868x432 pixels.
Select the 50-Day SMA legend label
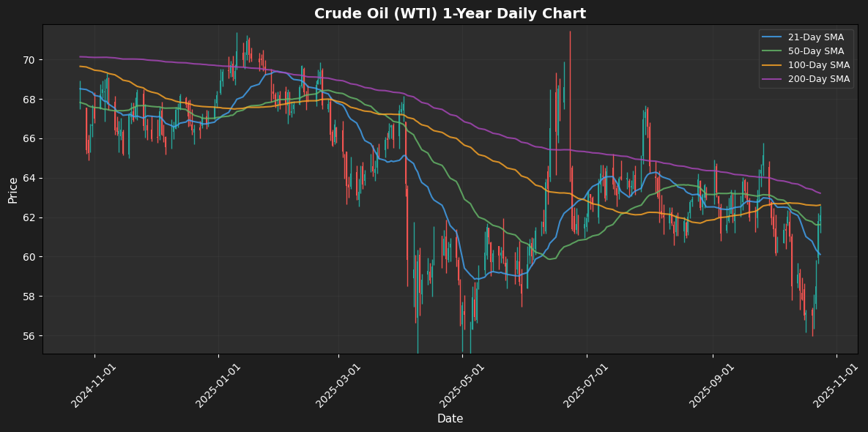click(x=816, y=51)
